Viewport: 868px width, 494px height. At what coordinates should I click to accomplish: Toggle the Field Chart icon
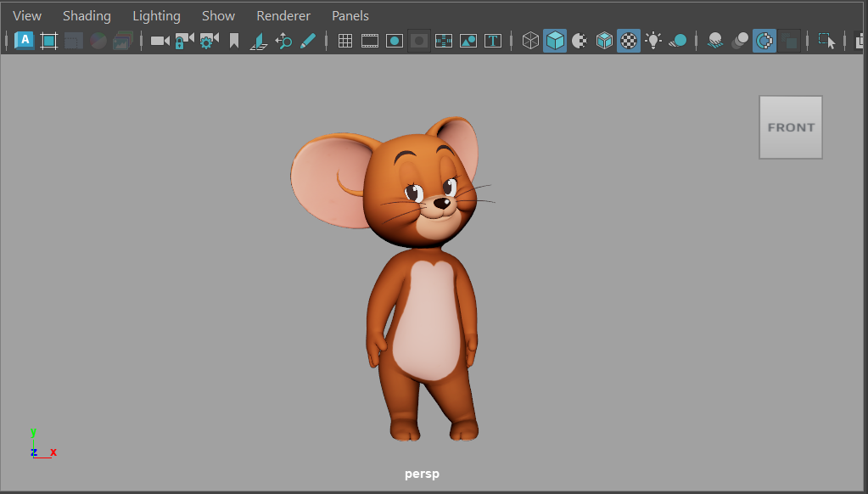pos(444,41)
